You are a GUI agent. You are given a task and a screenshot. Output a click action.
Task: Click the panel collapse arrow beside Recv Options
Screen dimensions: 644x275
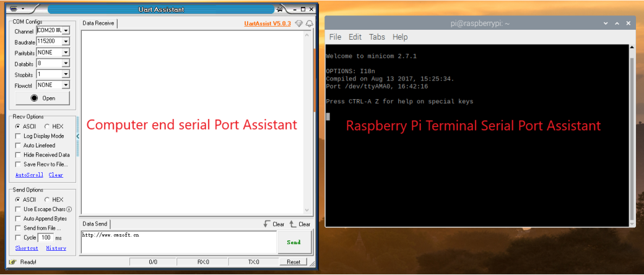coord(78,136)
